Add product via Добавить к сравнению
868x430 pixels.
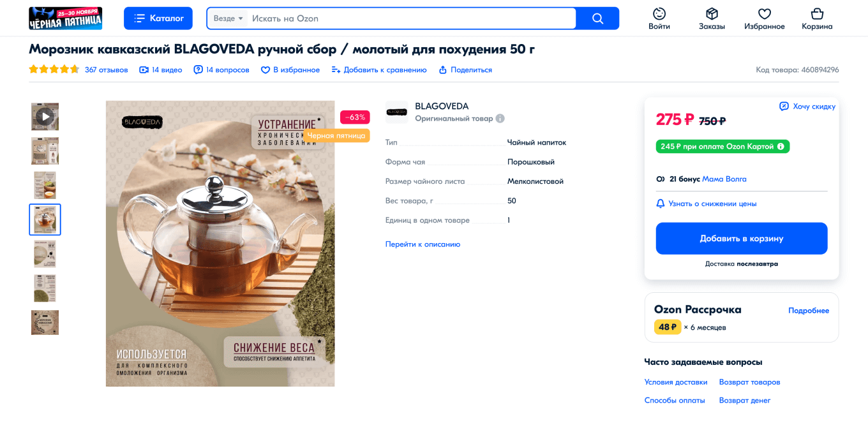(x=379, y=70)
